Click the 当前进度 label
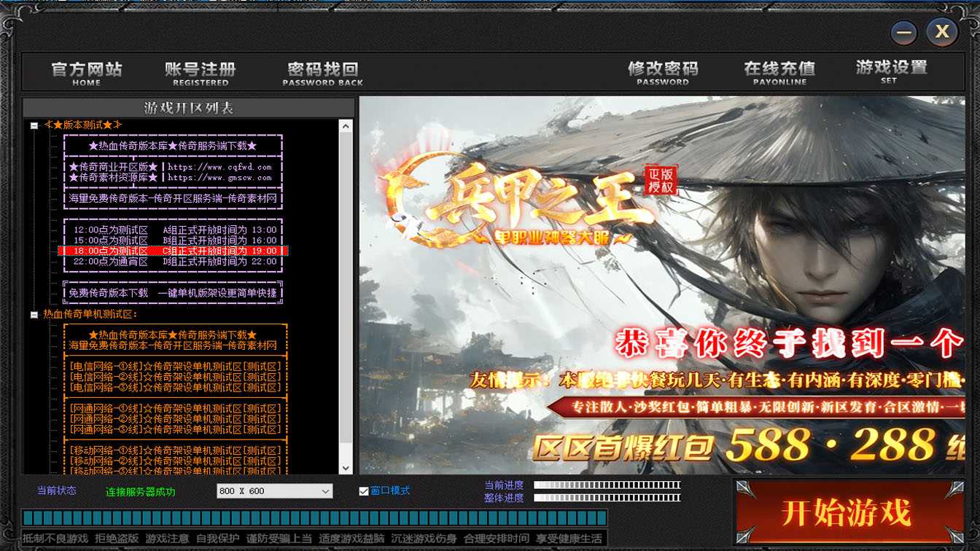The image size is (980, 551). 504,485
